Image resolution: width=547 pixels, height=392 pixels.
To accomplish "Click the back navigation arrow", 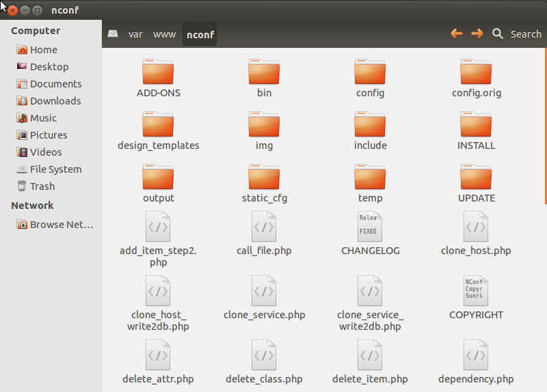I will pyautogui.click(x=456, y=33).
